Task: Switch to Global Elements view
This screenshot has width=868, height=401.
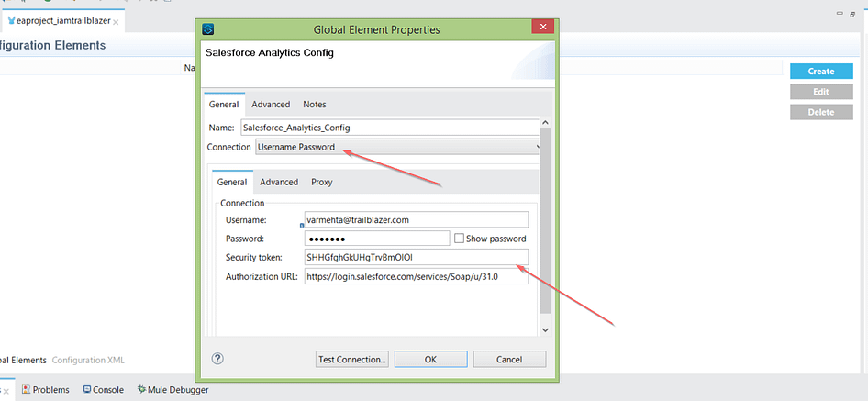Action: click(x=23, y=360)
